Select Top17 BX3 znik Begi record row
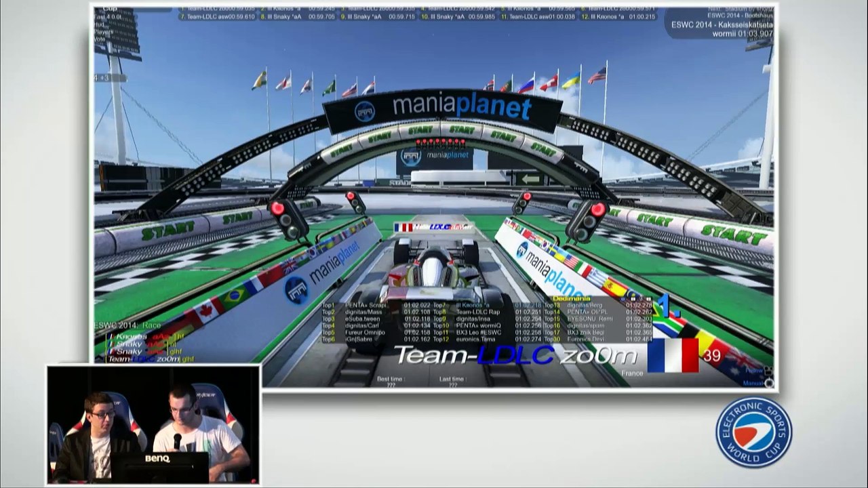This screenshot has height=488, width=868. point(599,332)
